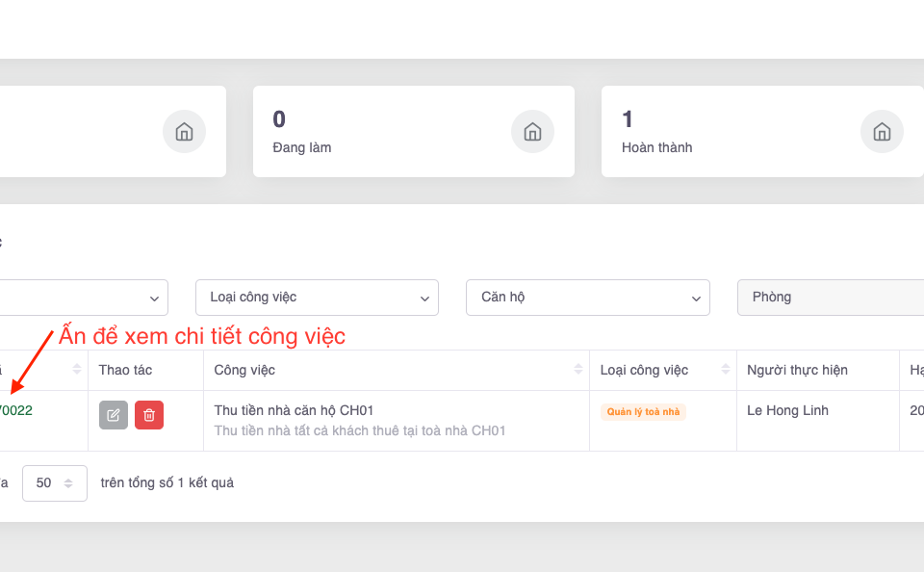
Task: Sort by the Công việc column arrows
Action: 578,370
